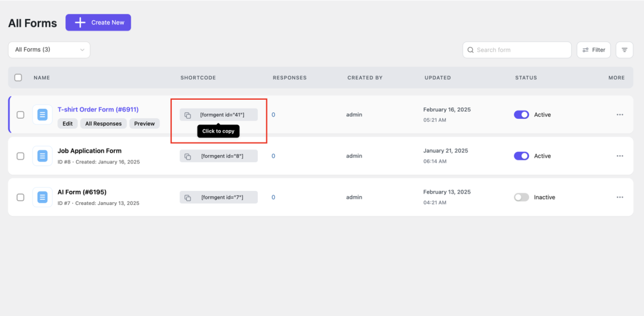
Task: Check the AI Form row checkbox
Action: (20, 197)
